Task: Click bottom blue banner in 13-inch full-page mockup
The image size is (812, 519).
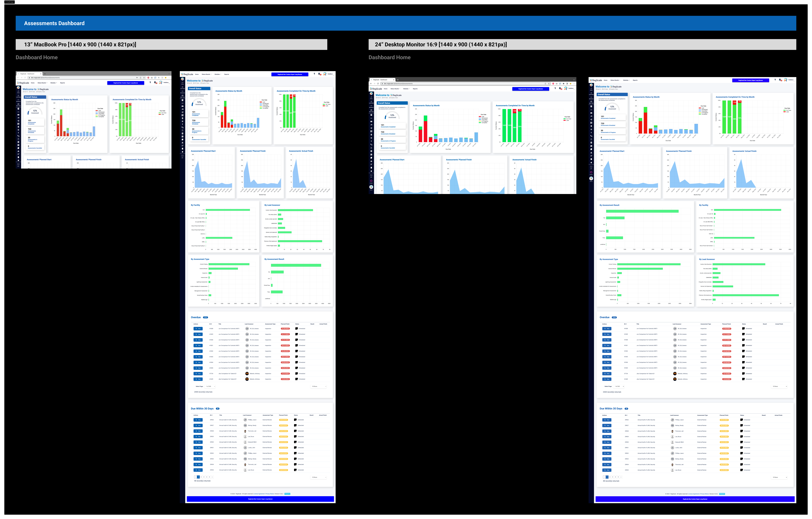Action: pos(260,499)
